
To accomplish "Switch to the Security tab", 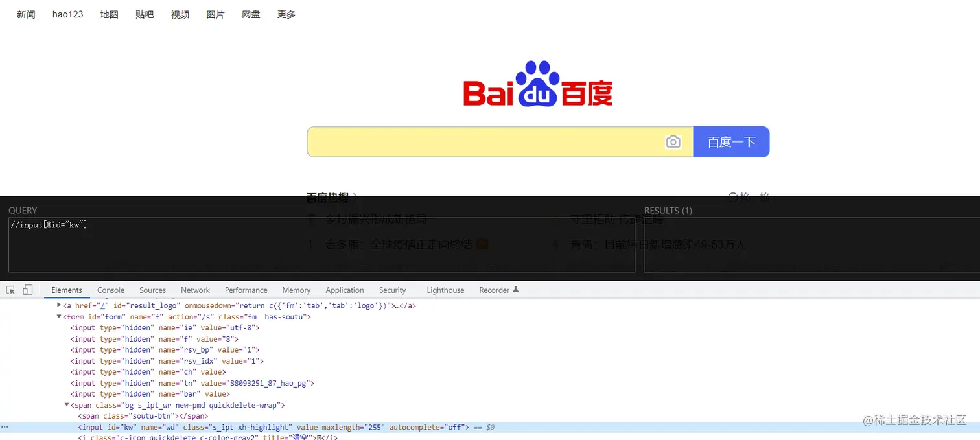I will click(393, 290).
